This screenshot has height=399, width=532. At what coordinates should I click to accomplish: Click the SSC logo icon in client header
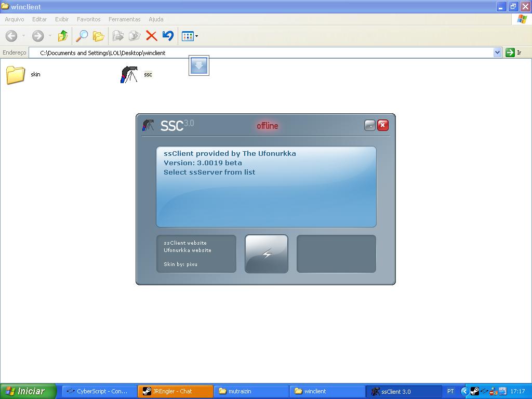pos(148,125)
